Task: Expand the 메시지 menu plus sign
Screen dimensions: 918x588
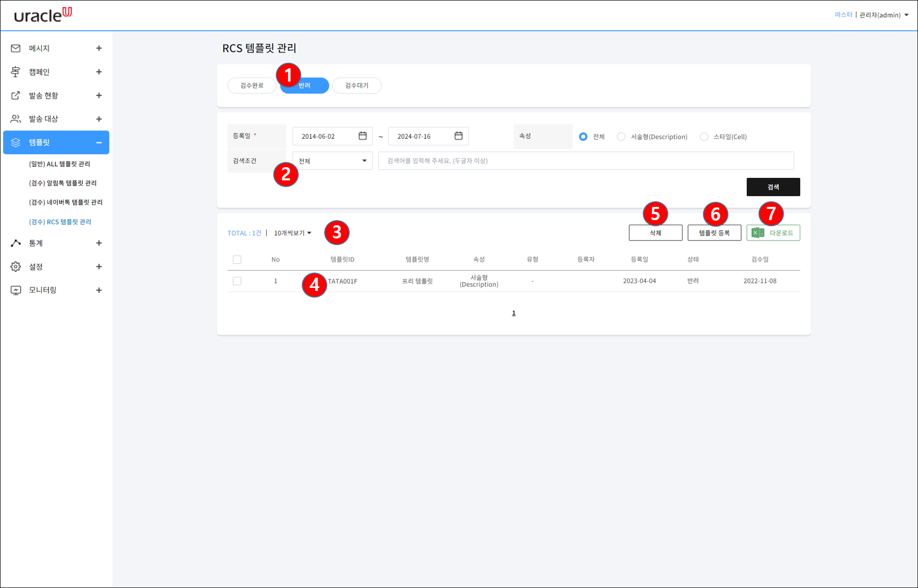Action: [x=99, y=48]
